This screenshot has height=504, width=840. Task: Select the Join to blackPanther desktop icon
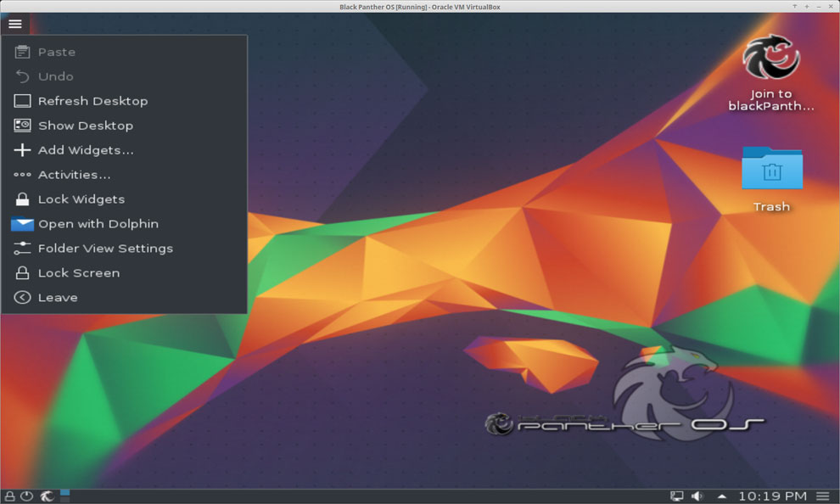[771, 73]
